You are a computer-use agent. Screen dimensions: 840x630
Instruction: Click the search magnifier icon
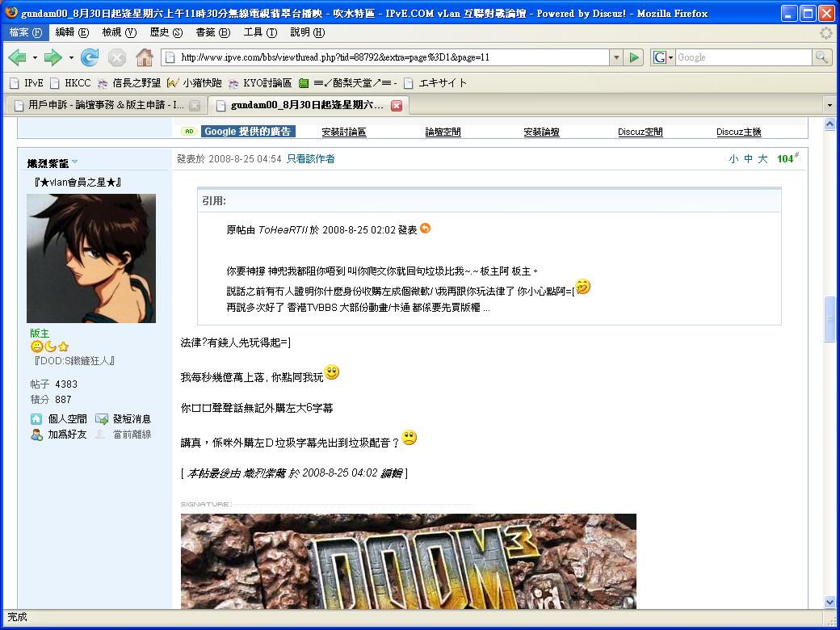[x=821, y=57]
